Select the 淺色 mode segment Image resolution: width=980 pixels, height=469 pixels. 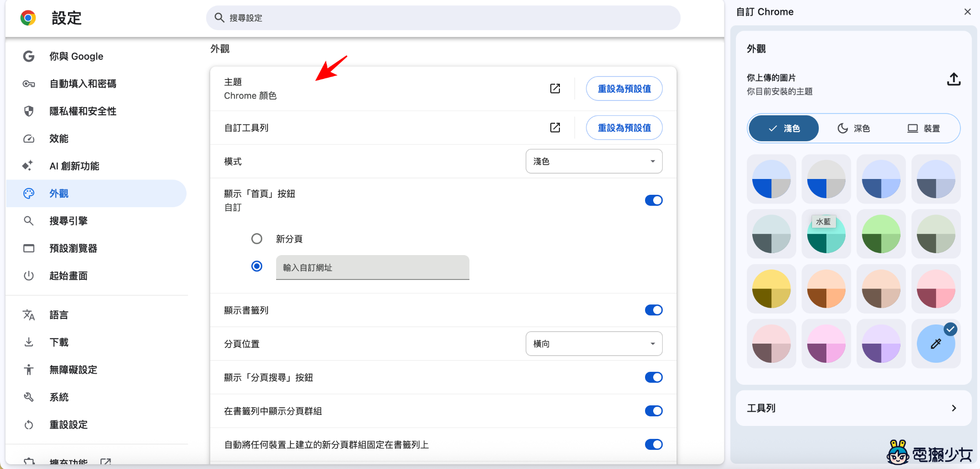tap(784, 128)
